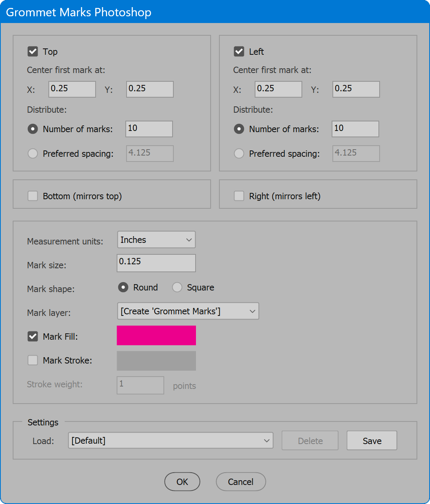Click Top Number of marks value field
430x504 pixels.
pos(149,129)
